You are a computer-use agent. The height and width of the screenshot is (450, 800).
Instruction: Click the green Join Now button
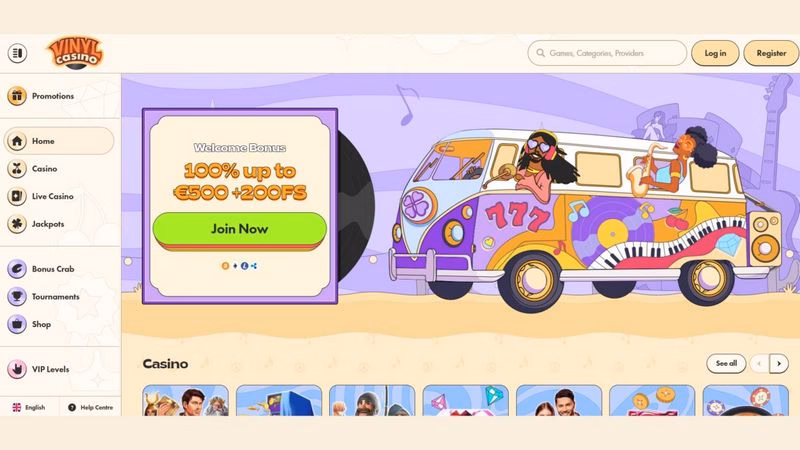(x=240, y=229)
